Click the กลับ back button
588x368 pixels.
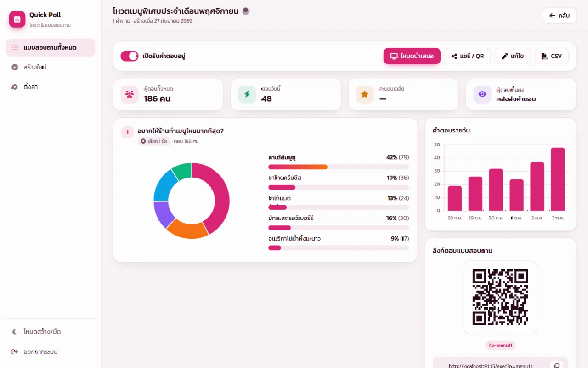(559, 16)
